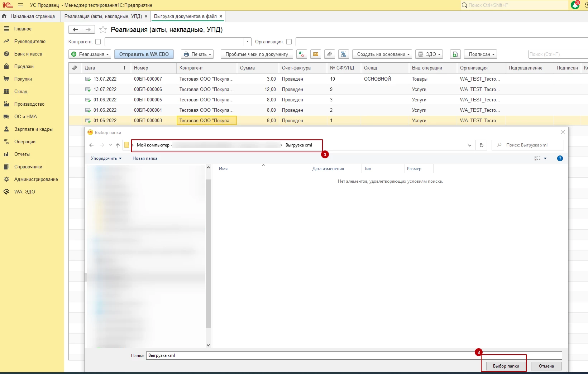Select document row 00БП-000007
The width and height of the screenshot is (588, 374).
point(328,79)
